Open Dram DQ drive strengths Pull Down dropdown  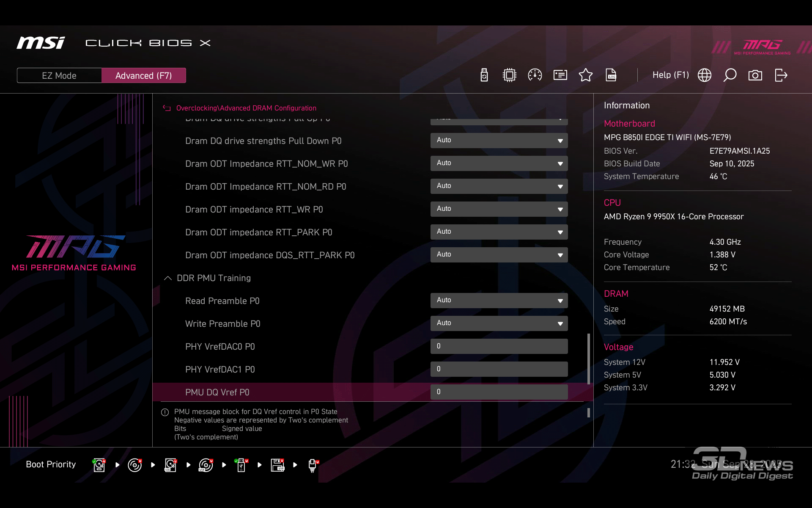click(499, 141)
